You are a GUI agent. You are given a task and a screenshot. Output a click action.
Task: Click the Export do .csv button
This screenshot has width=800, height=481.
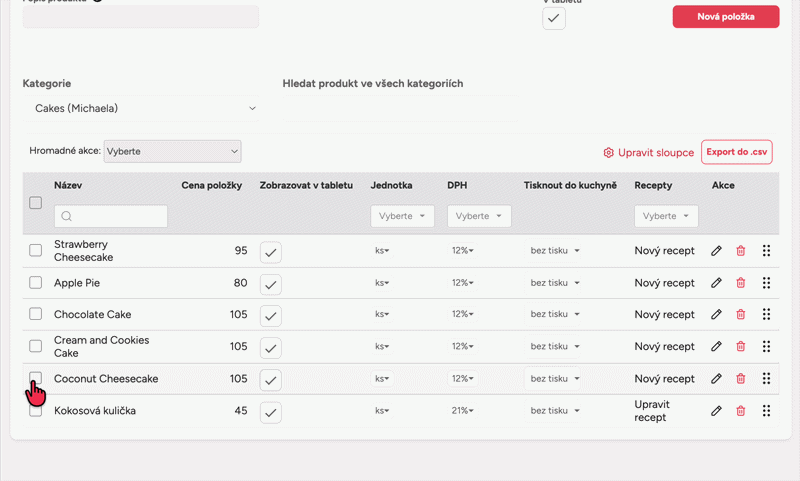[737, 152]
